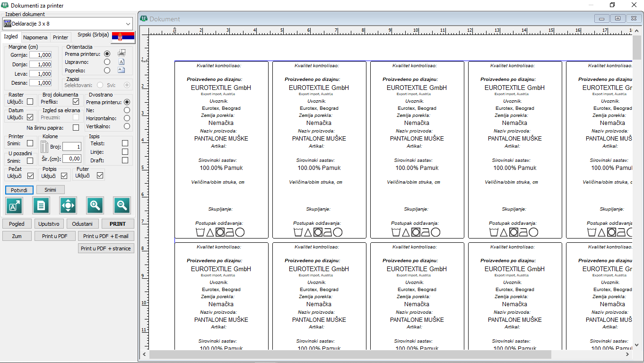Select the Ne radio under Dvostrano
The width and height of the screenshot is (644, 363).
click(x=127, y=110)
